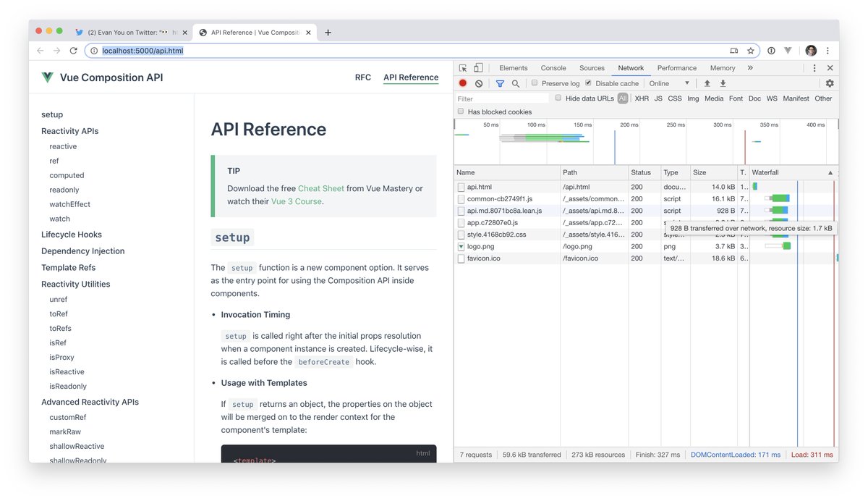Import a HAR file with the upload arrow
868x501 pixels.
(707, 83)
